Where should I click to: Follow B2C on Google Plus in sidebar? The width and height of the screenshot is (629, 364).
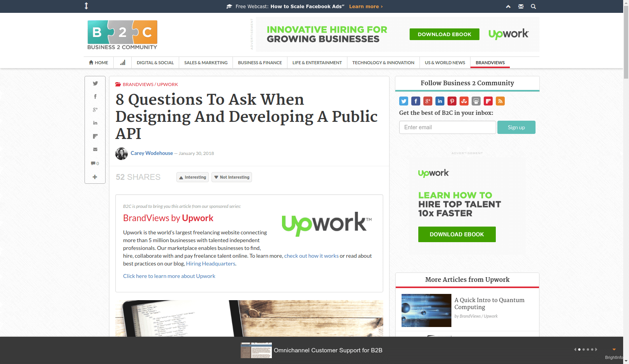pyautogui.click(x=428, y=101)
